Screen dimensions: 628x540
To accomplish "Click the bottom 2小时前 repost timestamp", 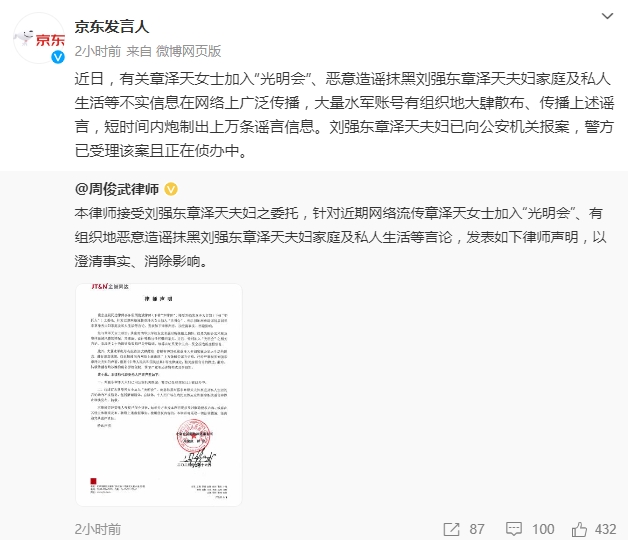I will 97,529.
